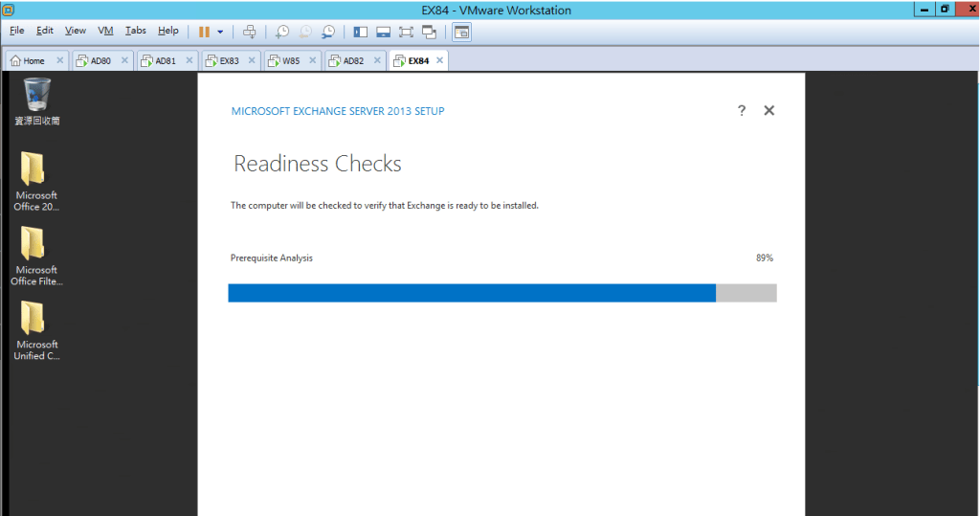980x516 pixels.
Task: Open the VM menu
Action: coord(105,31)
